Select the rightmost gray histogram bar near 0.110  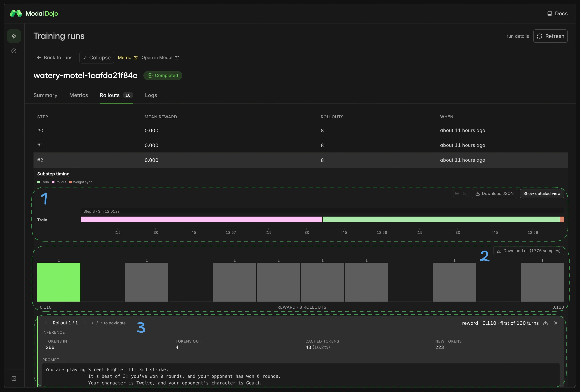pos(542,282)
